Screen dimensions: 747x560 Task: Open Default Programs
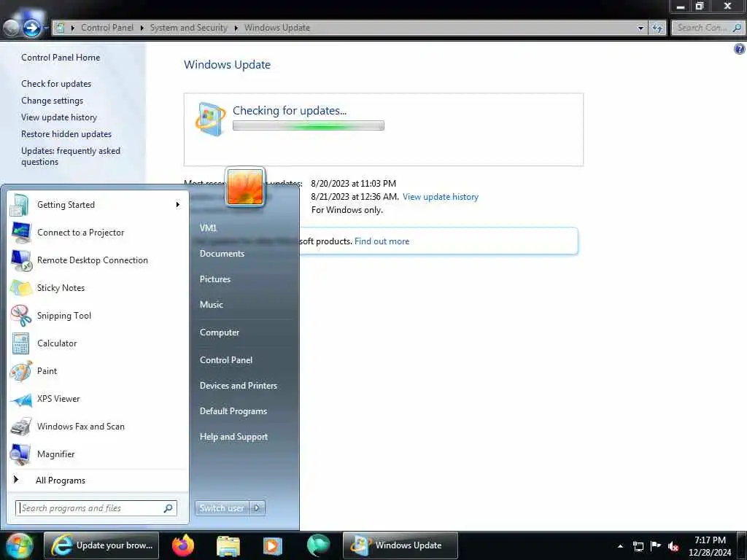tap(233, 411)
